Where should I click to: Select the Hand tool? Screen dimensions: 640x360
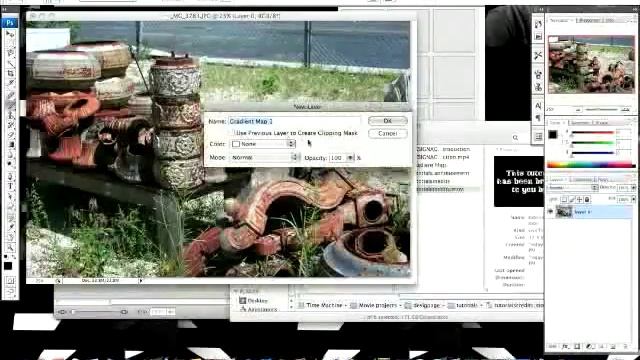(10, 237)
